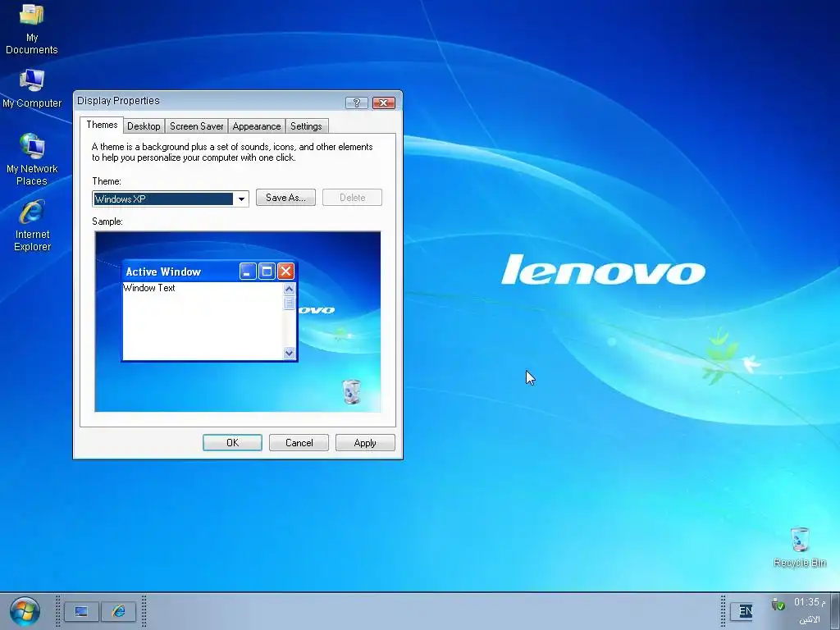Click the taskbar clock showing 01:35
The image size is (840, 630).
[x=810, y=603]
